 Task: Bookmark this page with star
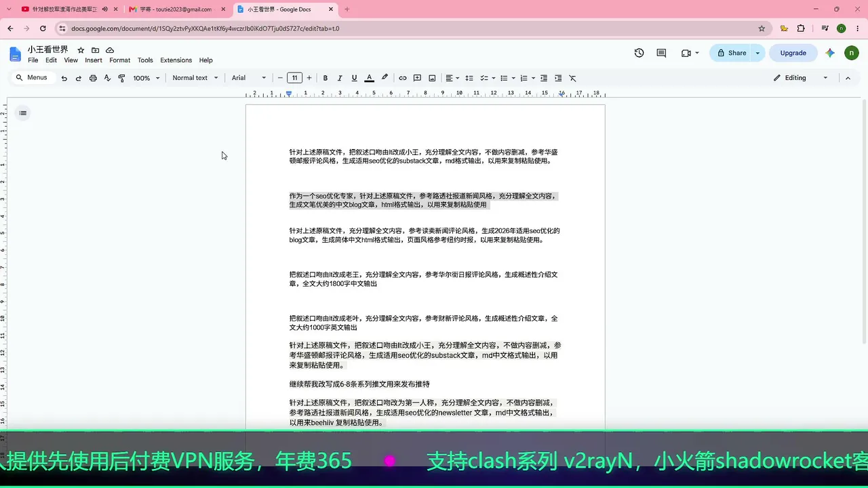(762, 28)
